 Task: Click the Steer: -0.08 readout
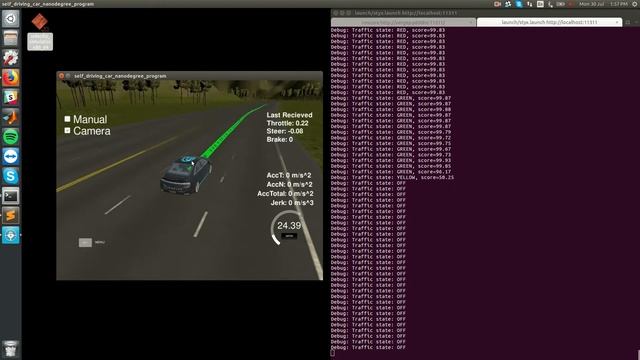[285, 131]
